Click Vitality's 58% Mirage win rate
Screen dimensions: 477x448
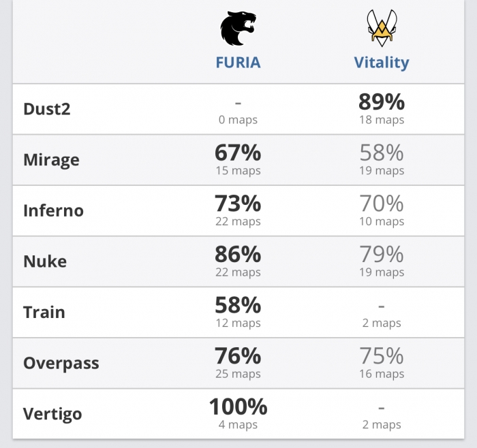(x=382, y=153)
